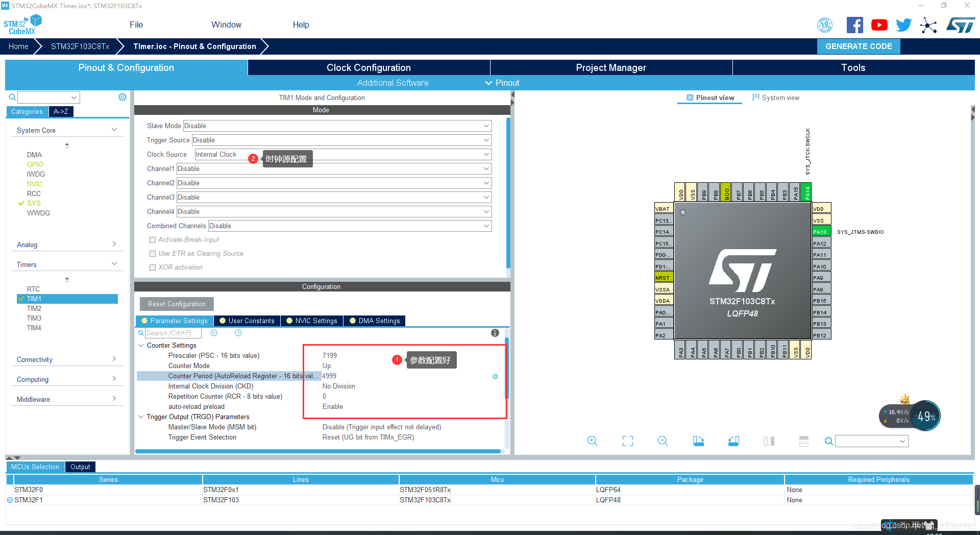The height and width of the screenshot is (535, 980).
Task: Open category settings gear icon
Action: pyautogui.click(x=122, y=97)
